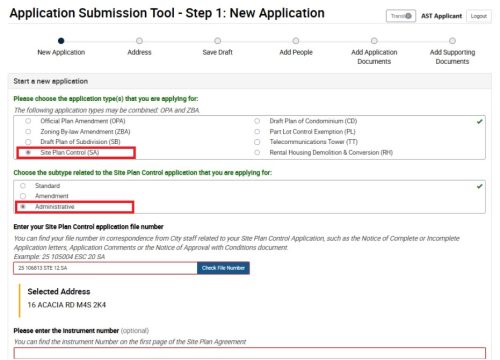
Task: Click the Add Supporting Documents step label
Action: coord(452,57)
